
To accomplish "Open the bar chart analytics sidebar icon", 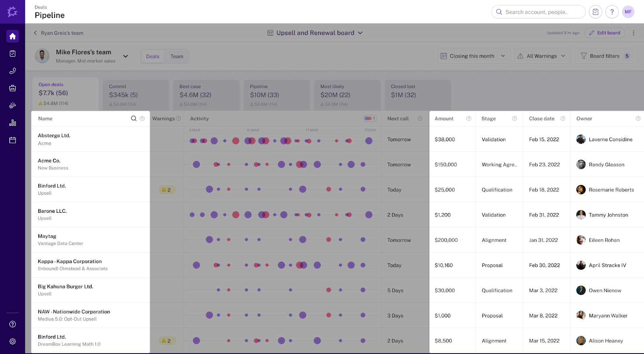I will [12, 123].
